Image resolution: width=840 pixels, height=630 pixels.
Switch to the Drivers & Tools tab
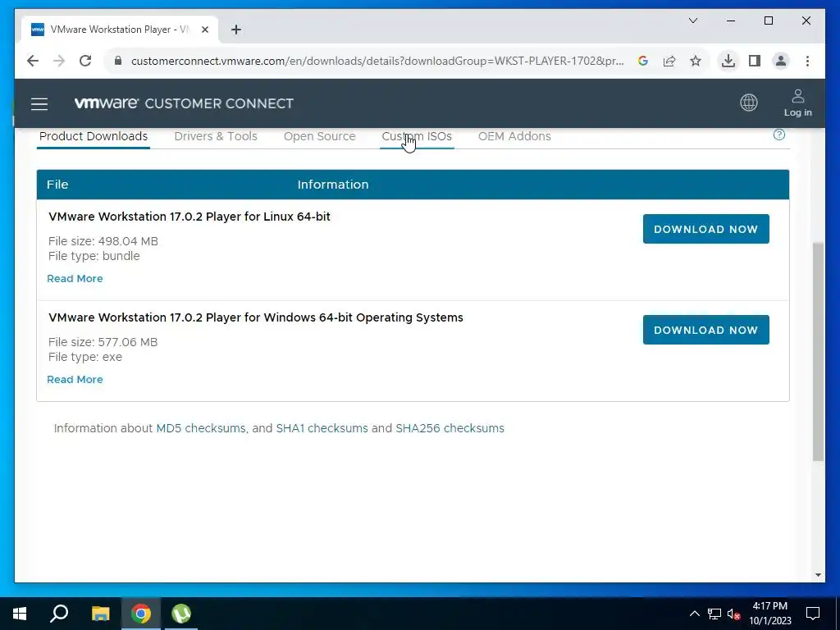[x=216, y=136]
